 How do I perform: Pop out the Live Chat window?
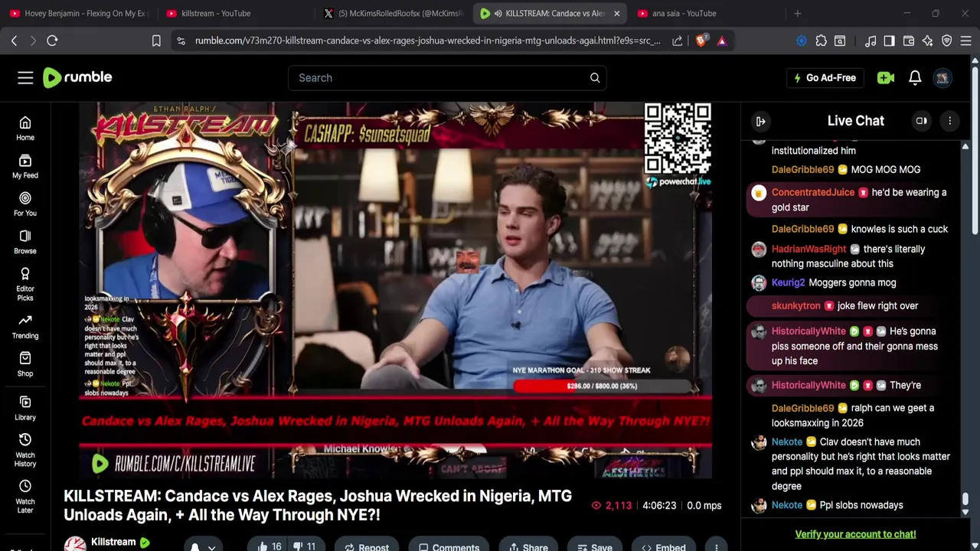922,121
